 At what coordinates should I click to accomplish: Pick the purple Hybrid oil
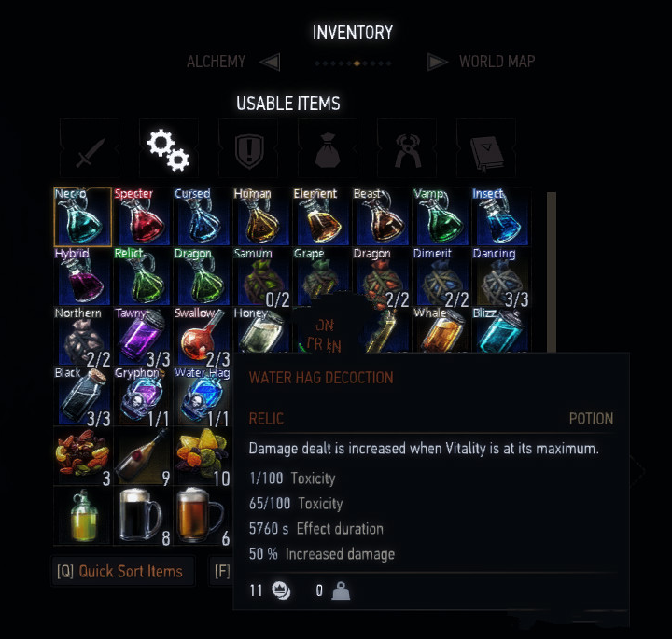[83, 276]
